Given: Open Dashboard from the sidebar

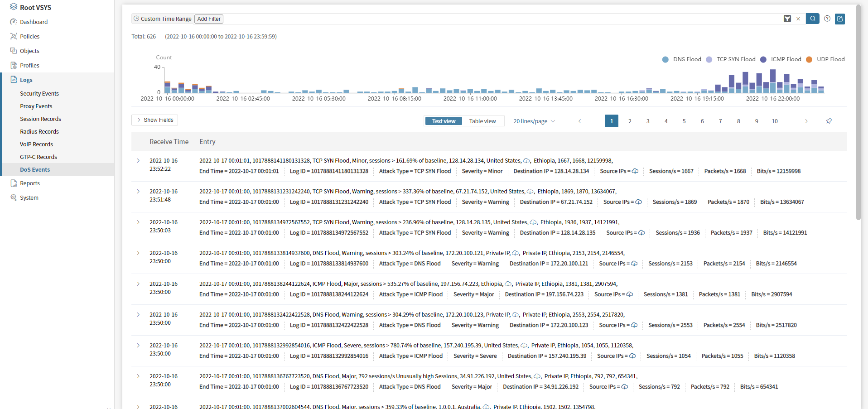Looking at the screenshot, I should [34, 22].
